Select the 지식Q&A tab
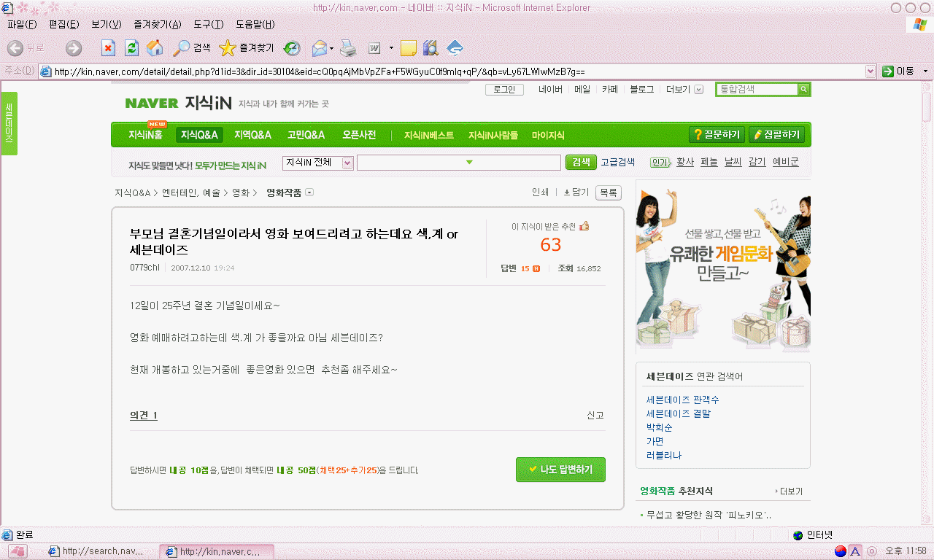This screenshot has width=934, height=560. [199, 135]
